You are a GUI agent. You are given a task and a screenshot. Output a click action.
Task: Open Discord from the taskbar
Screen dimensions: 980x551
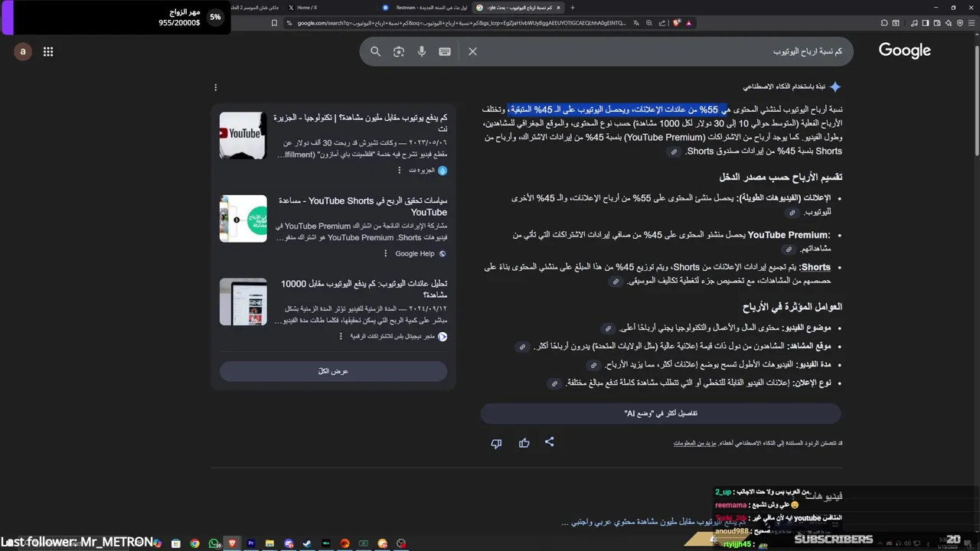[x=289, y=543]
